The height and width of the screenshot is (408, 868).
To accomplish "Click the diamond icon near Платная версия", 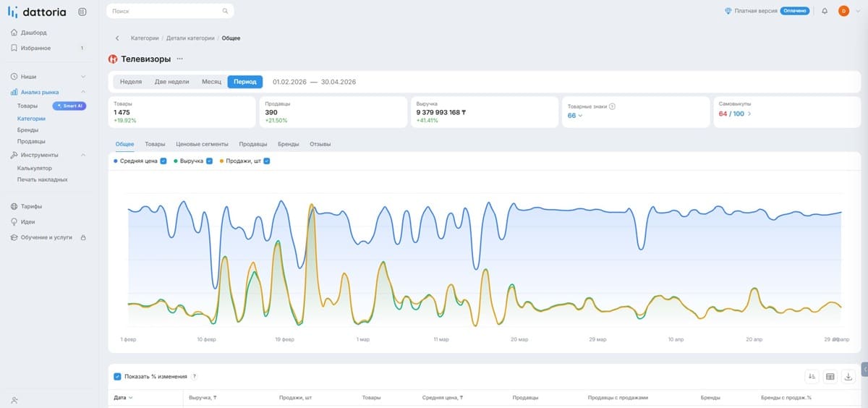I will [728, 12].
